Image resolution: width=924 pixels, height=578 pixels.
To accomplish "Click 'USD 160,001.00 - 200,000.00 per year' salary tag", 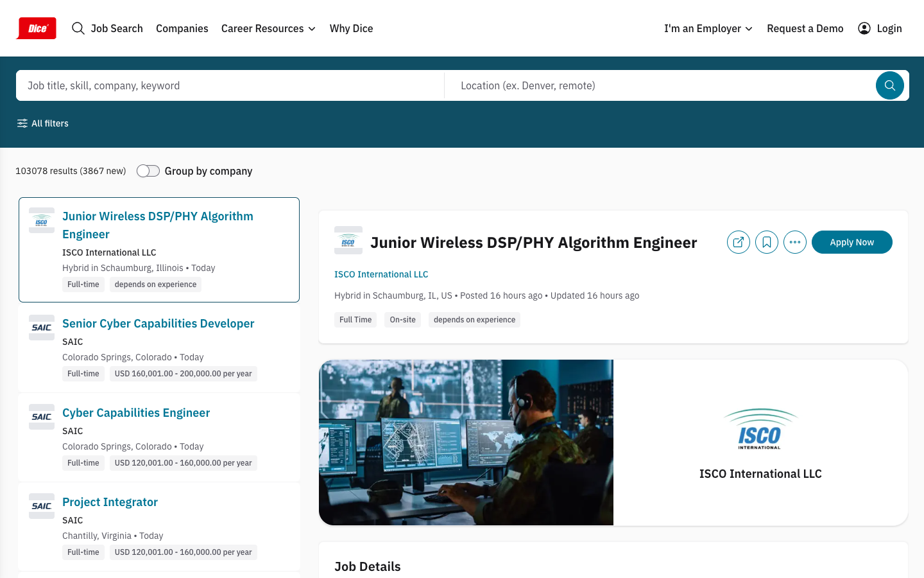I will [183, 374].
